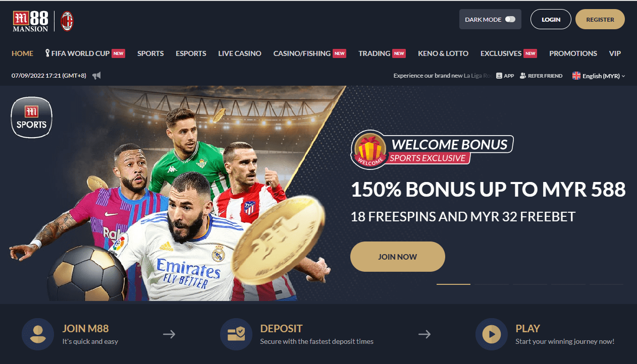Toggle the Dark Mode switch
Screen dimensions: 637x364
coord(510,20)
